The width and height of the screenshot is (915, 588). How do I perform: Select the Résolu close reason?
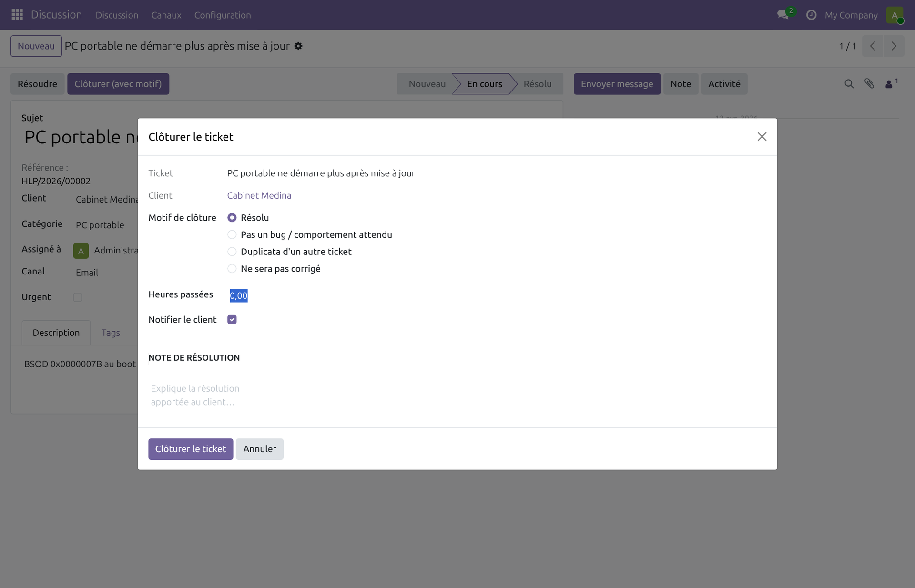click(232, 218)
